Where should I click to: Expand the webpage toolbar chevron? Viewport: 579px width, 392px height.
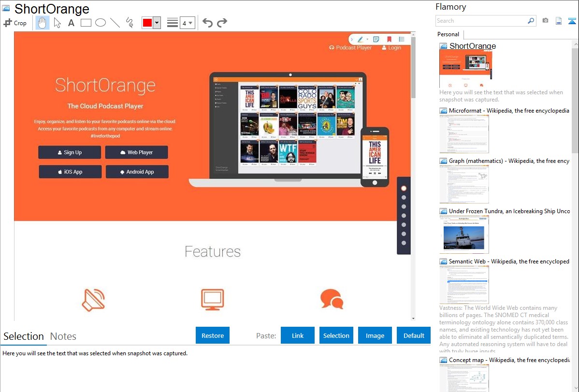click(x=351, y=39)
